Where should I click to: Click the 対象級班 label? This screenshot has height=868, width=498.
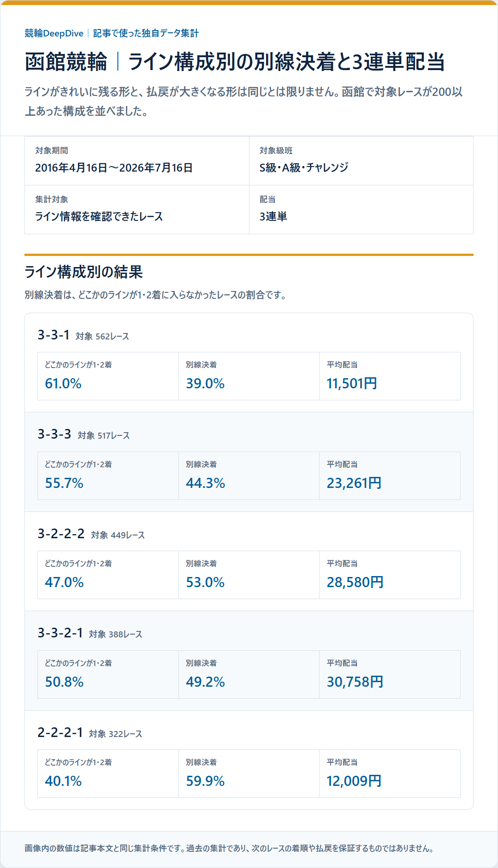[276, 150]
